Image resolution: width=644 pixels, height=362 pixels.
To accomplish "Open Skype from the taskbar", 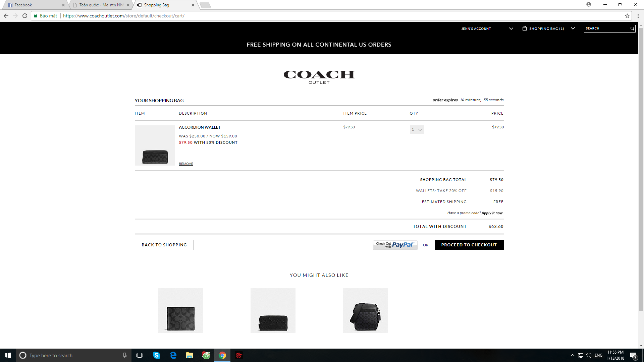I will (x=157, y=355).
